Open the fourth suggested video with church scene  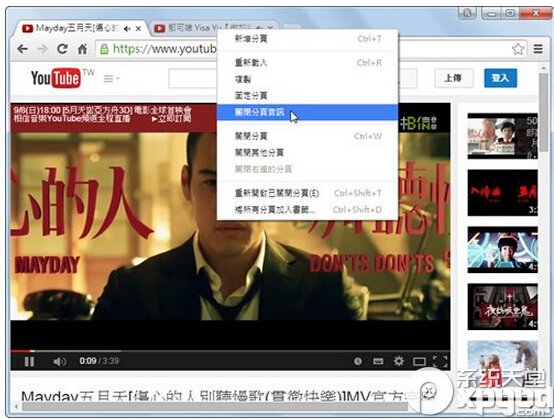(502, 307)
